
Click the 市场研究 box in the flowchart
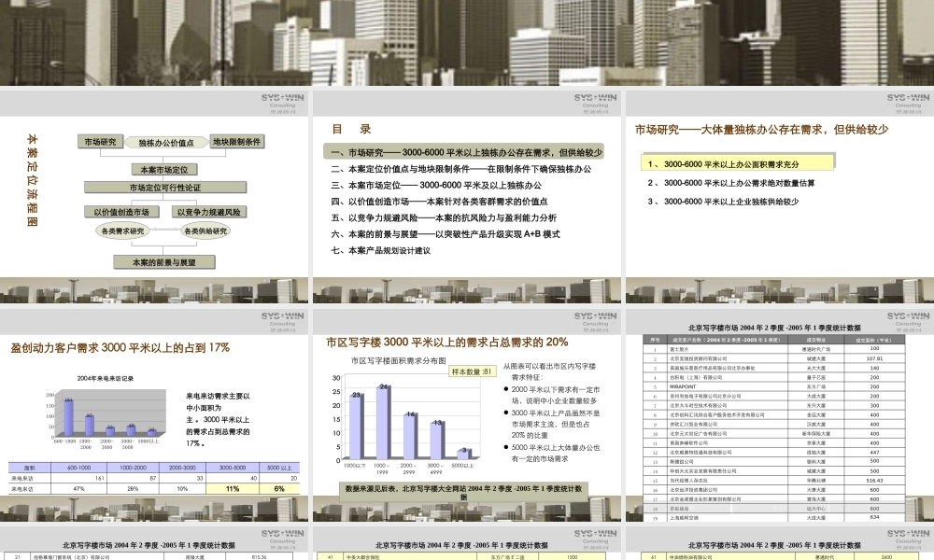click(x=100, y=142)
